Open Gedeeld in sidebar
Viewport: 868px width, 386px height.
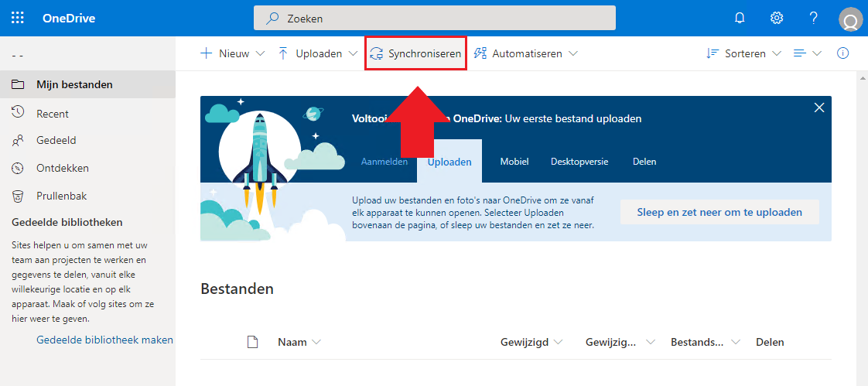87,141
